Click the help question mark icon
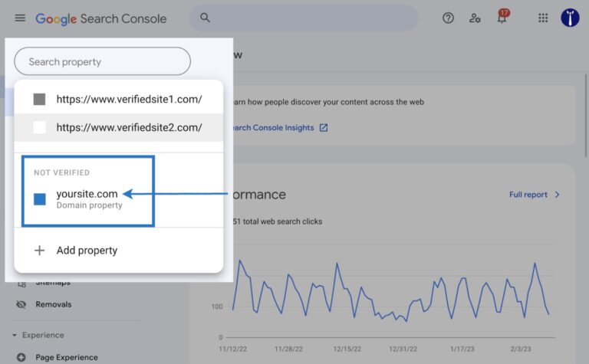 coord(449,18)
